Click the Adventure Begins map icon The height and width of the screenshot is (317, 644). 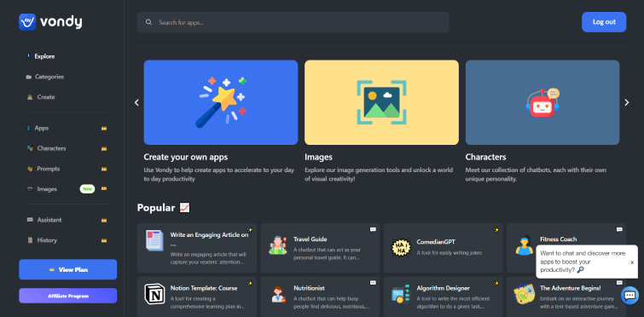(x=524, y=294)
